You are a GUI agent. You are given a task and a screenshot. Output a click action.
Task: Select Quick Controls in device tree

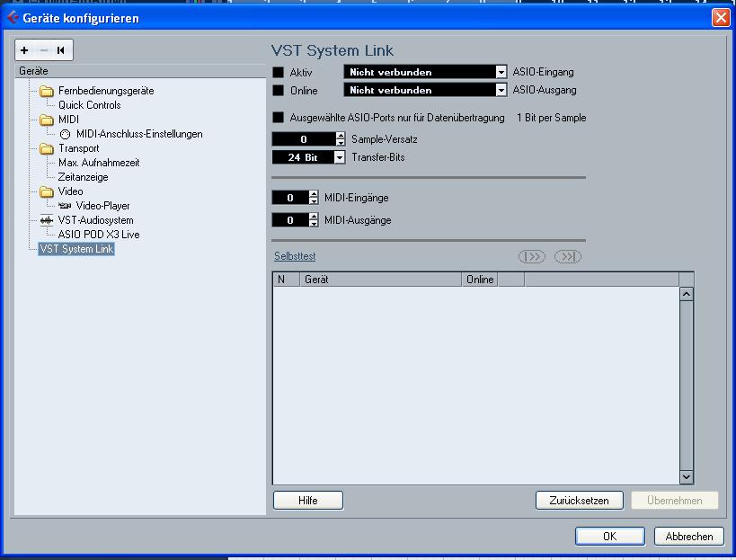point(90,105)
